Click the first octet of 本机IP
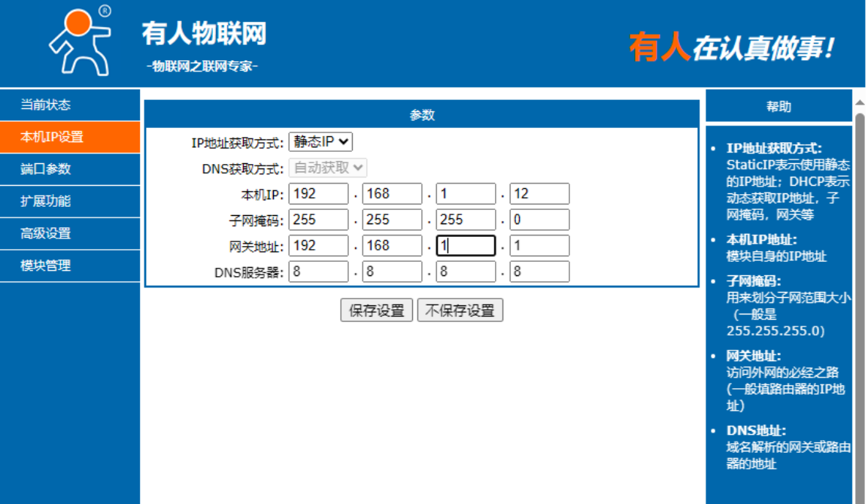This screenshot has width=868, height=504. coord(318,194)
